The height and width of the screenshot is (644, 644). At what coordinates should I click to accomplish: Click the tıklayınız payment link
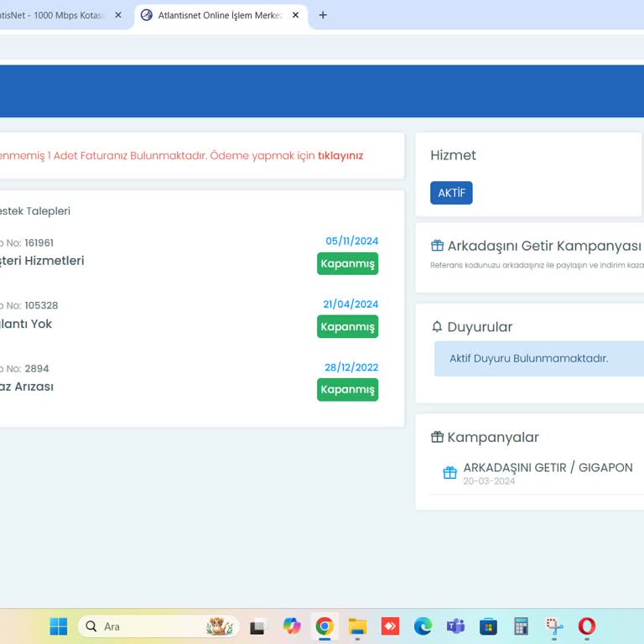340,156
